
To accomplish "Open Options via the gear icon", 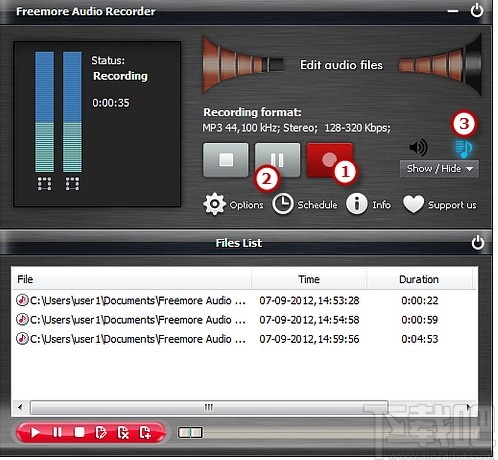I will [x=214, y=204].
